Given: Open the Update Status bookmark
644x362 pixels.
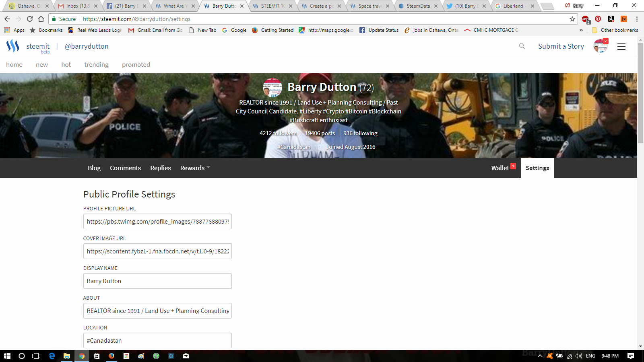Looking at the screenshot, I should pyautogui.click(x=379, y=30).
